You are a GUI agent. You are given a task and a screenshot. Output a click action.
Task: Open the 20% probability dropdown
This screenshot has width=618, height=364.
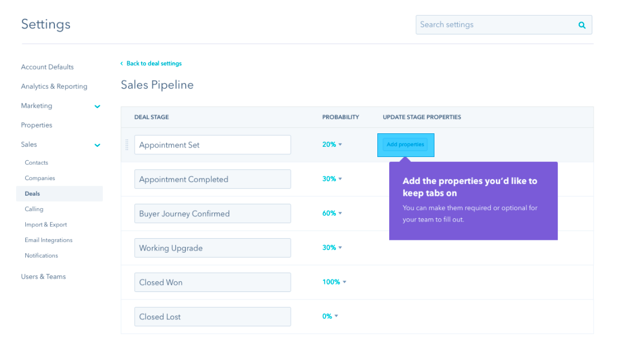point(332,145)
